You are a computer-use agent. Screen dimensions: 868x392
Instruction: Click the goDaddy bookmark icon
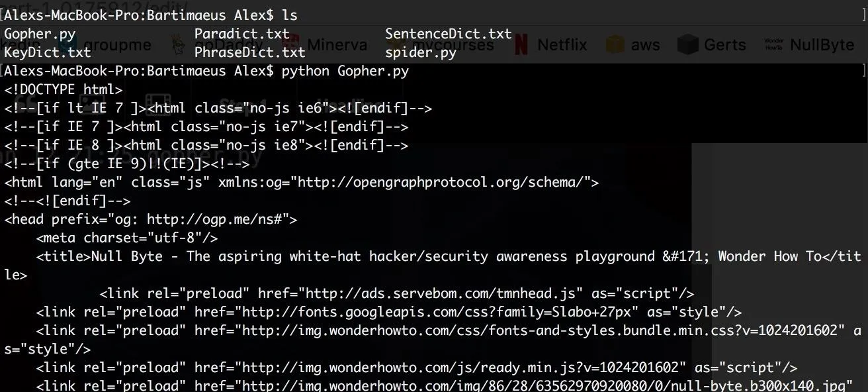pos(177,44)
